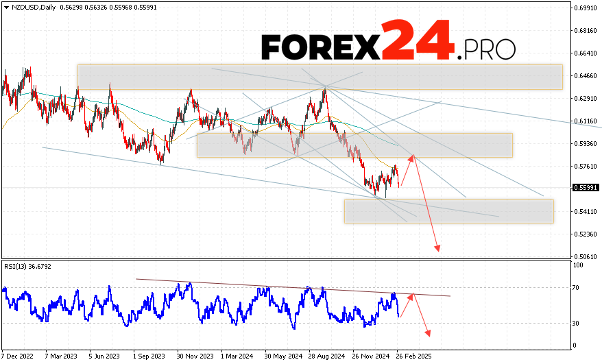Click the 0.50610 price axis value

coord(586,256)
